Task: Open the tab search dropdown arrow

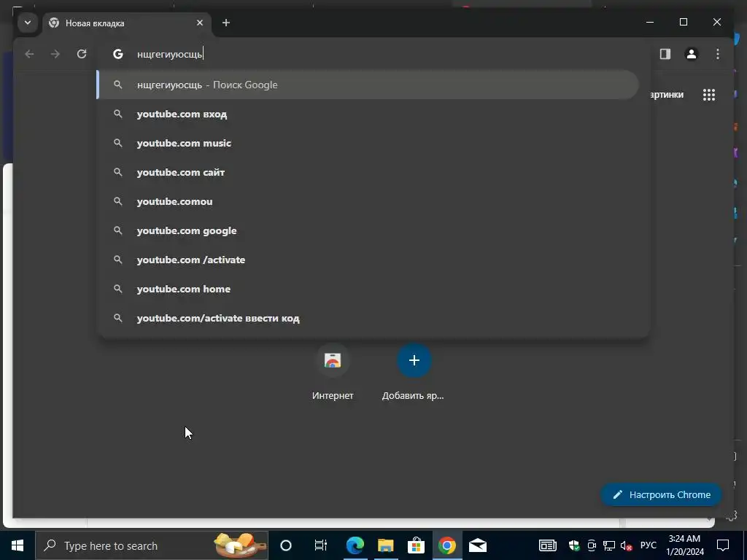Action: point(28,23)
